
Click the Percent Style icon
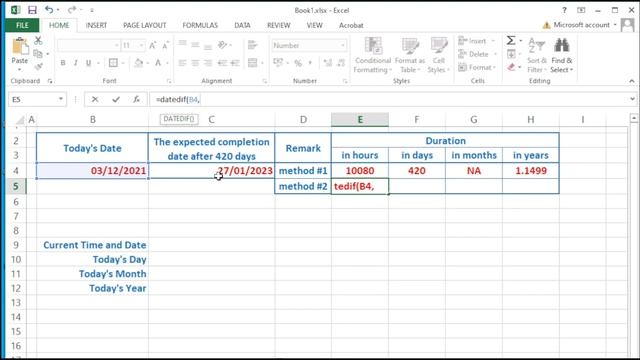coord(298,63)
